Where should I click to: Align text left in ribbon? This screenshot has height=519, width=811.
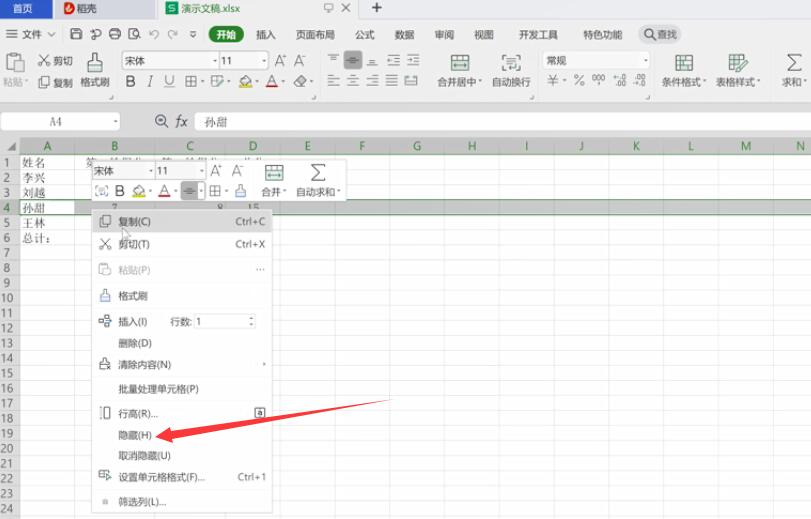pos(334,81)
